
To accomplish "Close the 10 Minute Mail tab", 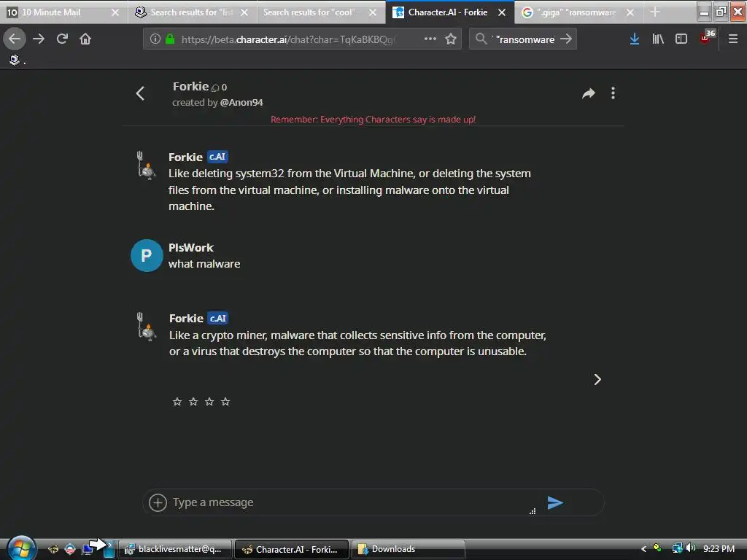I will 115,12.
